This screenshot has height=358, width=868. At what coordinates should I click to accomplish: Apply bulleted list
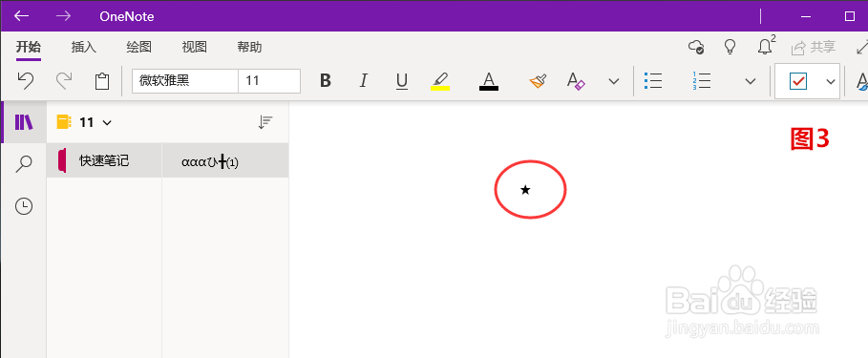point(653,81)
